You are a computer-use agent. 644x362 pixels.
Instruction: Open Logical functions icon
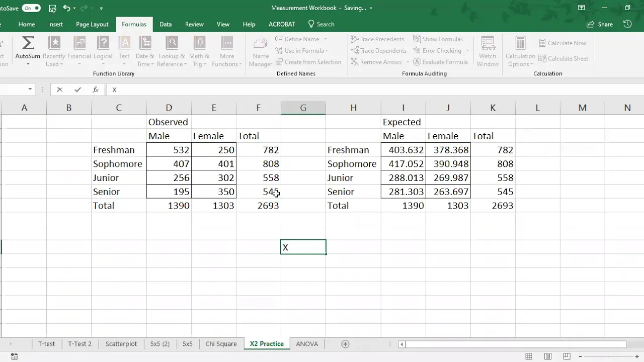pos(103,43)
